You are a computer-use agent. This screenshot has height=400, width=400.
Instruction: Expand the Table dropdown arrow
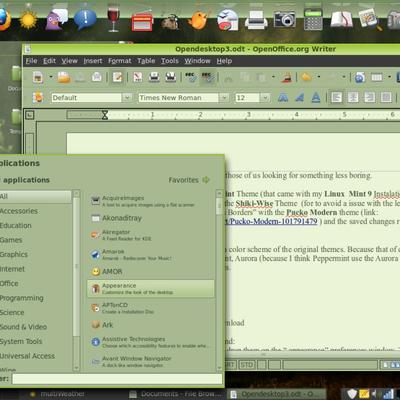pos(389,77)
